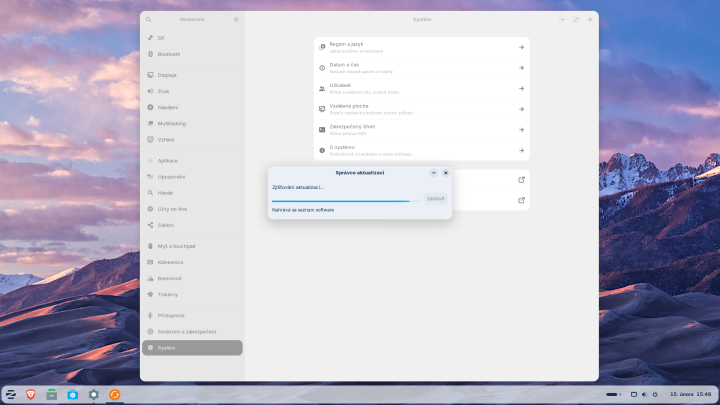This screenshot has width=720, height=405.
Task: Click the Účty on-line icon in sidebar
Action: 150,209
